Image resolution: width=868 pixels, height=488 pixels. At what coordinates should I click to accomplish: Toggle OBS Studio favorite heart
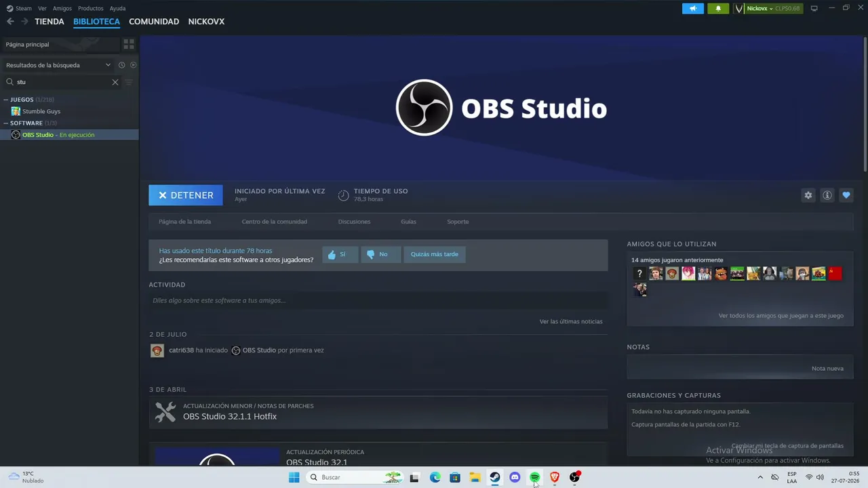pyautogui.click(x=846, y=195)
